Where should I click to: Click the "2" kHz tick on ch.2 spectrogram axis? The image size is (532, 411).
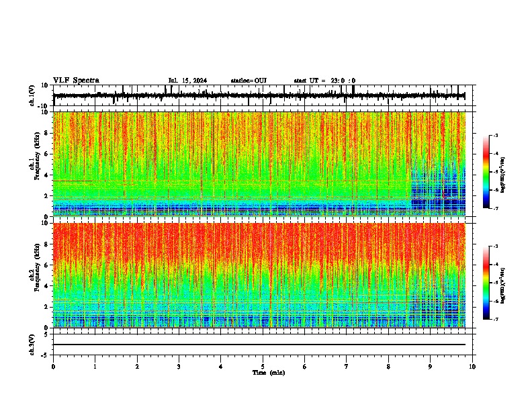click(x=47, y=307)
